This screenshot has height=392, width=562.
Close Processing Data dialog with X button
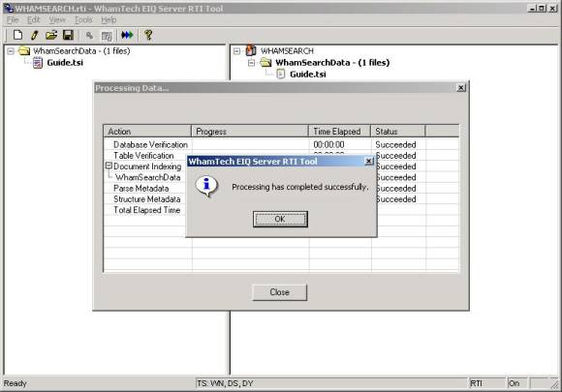point(461,88)
